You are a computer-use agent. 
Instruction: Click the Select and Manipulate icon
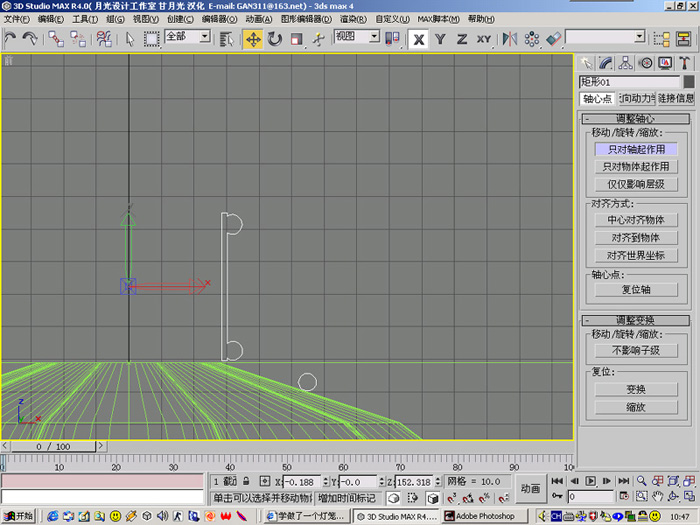[x=318, y=39]
